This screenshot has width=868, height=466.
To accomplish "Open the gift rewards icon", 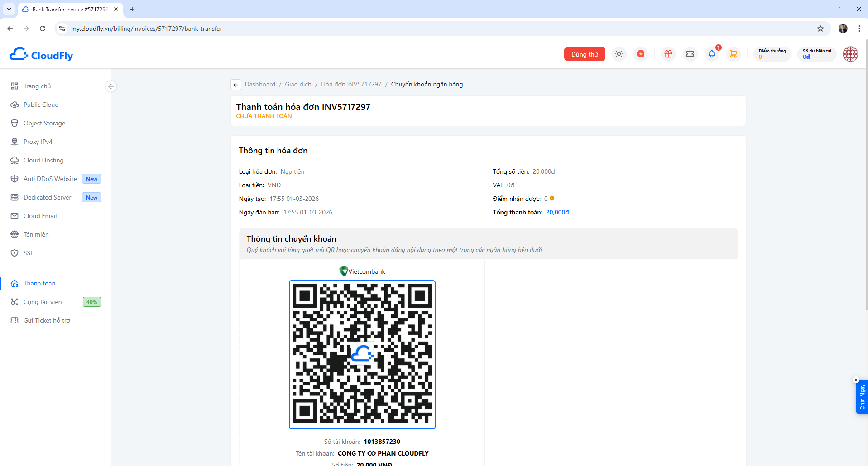I will pos(668,54).
